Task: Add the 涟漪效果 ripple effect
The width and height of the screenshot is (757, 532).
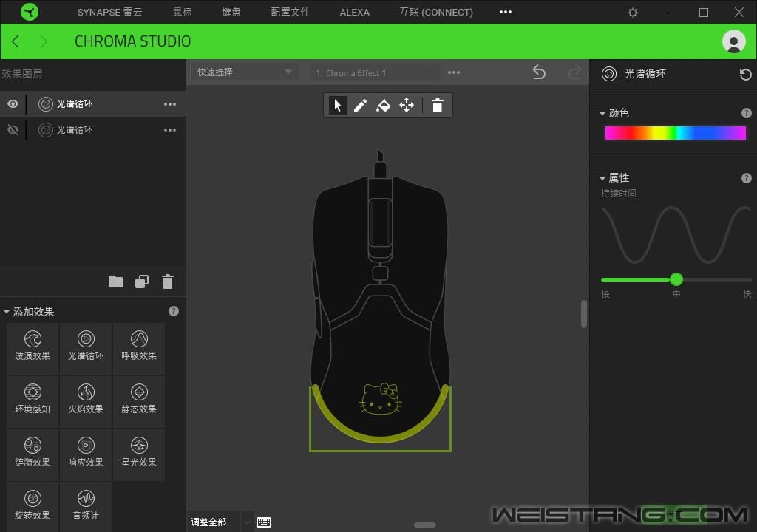Action: tap(33, 454)
